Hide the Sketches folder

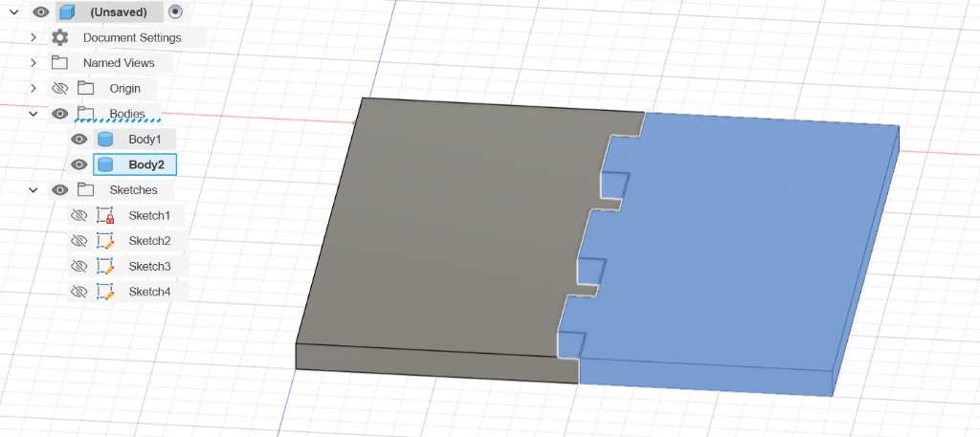(x=60, y=189)
